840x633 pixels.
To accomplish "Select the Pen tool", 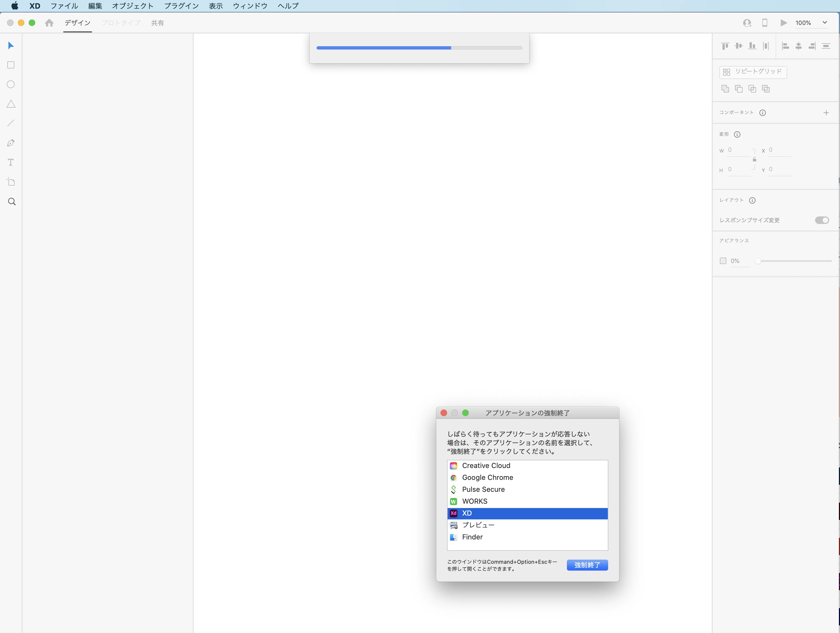I will 11,143.
